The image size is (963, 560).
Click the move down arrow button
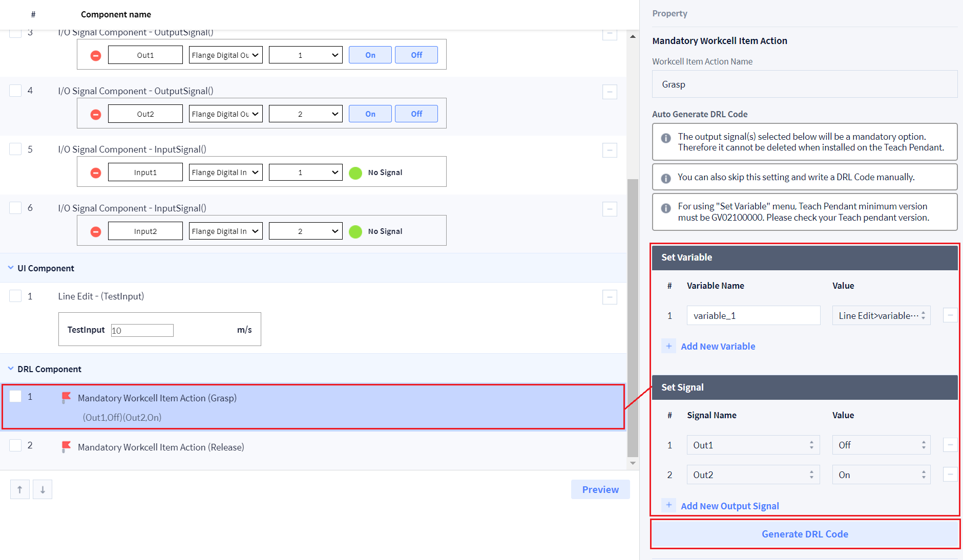[x=43, y=490]
